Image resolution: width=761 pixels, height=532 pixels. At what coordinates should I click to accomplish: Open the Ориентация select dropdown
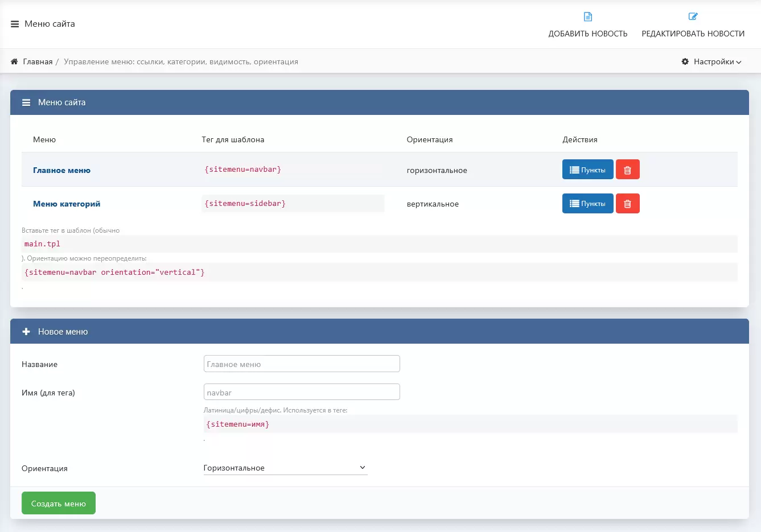tap(285, 468)
